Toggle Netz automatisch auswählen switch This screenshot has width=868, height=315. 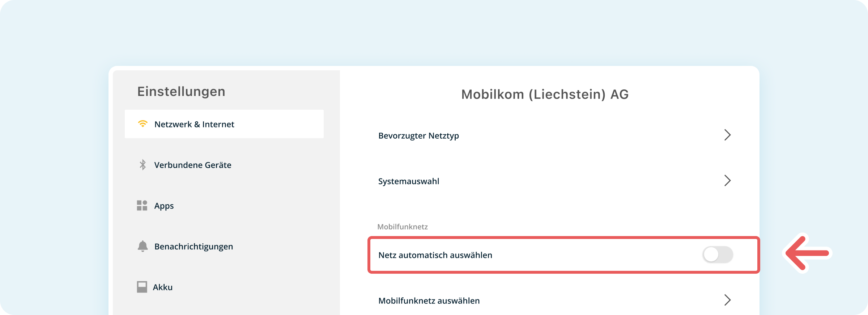pos(718,255)
